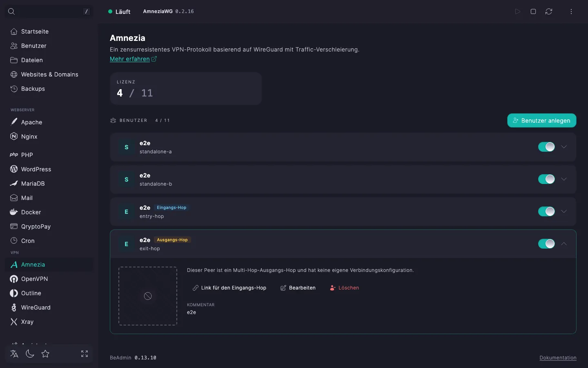Screen dimensions: 588x368
Task: Click the WireGuard logo icon
Action: coord(14,307)
